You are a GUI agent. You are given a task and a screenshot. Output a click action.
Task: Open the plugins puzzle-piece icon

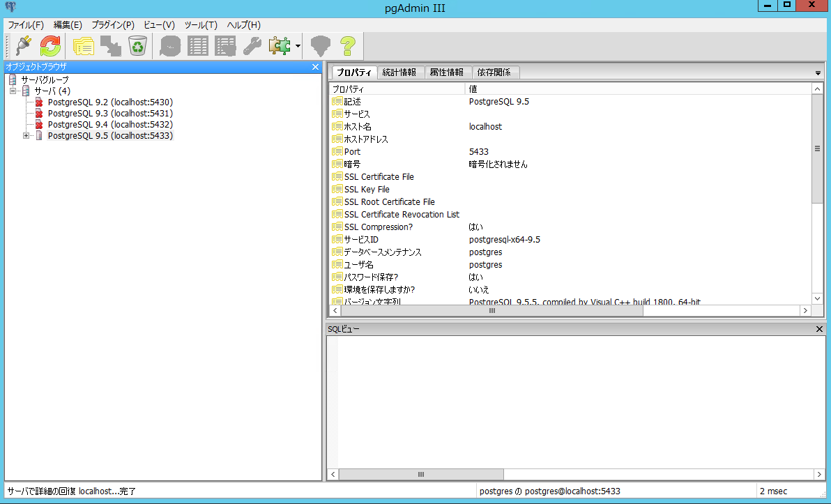coord(280,45)
